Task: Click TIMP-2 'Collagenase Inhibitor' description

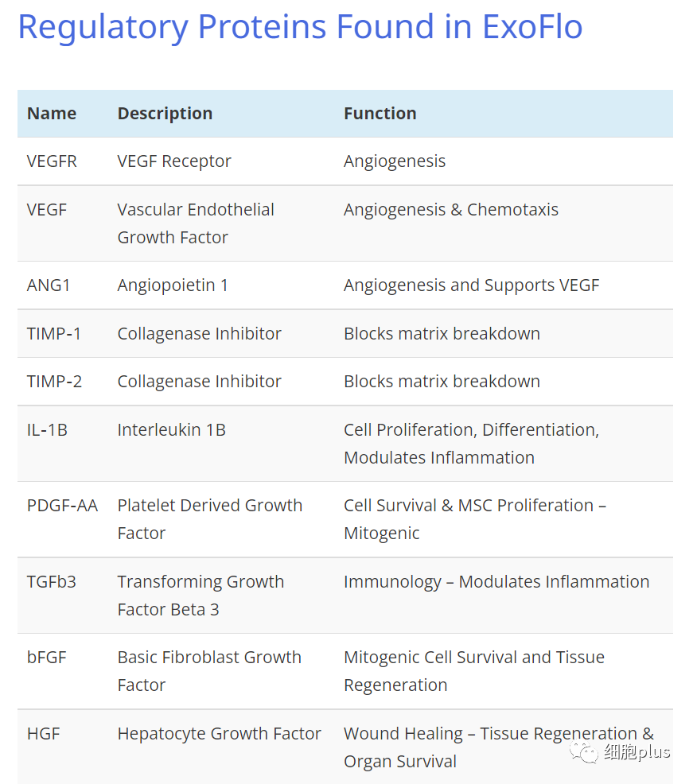Action: coord(199,382)
